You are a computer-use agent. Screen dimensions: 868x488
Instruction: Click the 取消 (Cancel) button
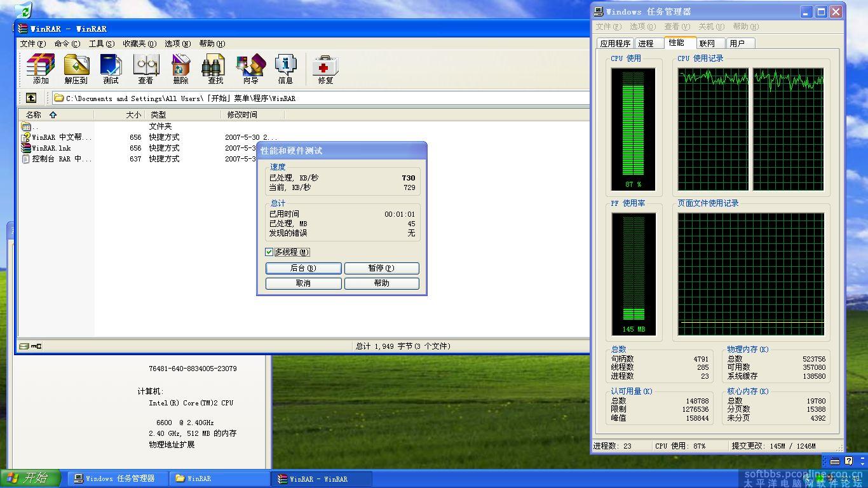click(x=304, y=283)
